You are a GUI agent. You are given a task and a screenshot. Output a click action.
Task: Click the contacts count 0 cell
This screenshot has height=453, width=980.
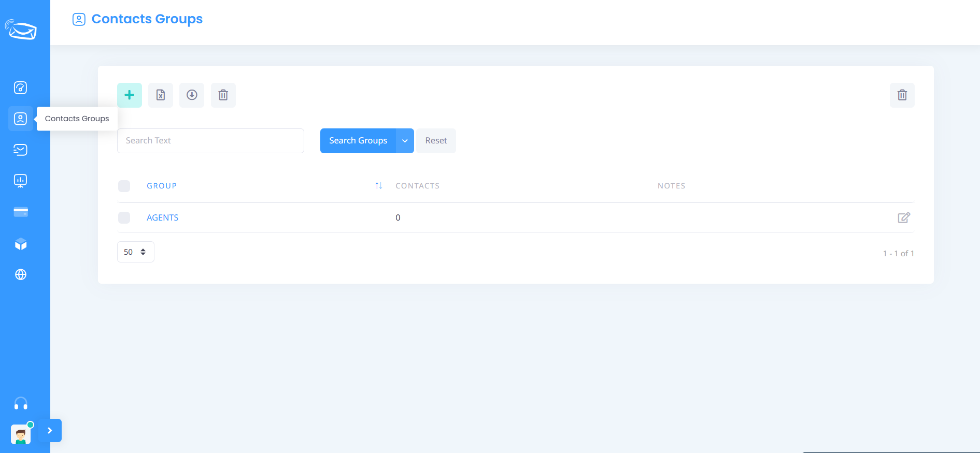[398, 217]
